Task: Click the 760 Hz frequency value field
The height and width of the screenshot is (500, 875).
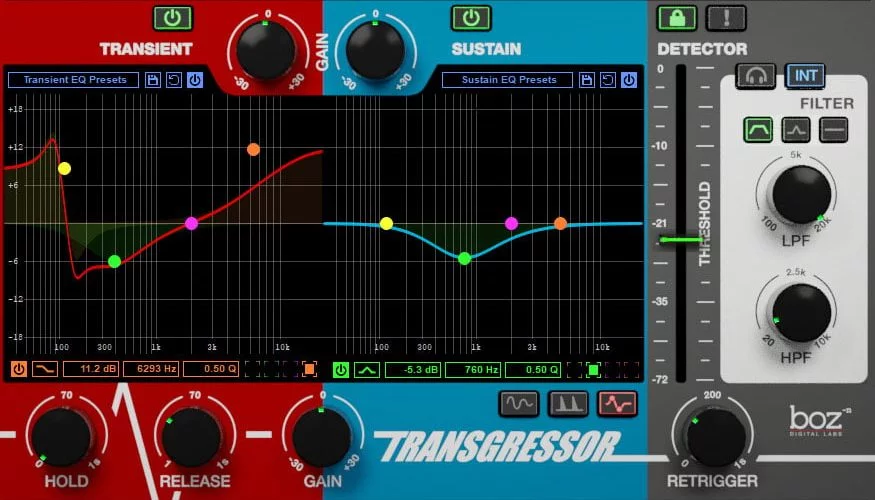Action: (x=473, y=370)
